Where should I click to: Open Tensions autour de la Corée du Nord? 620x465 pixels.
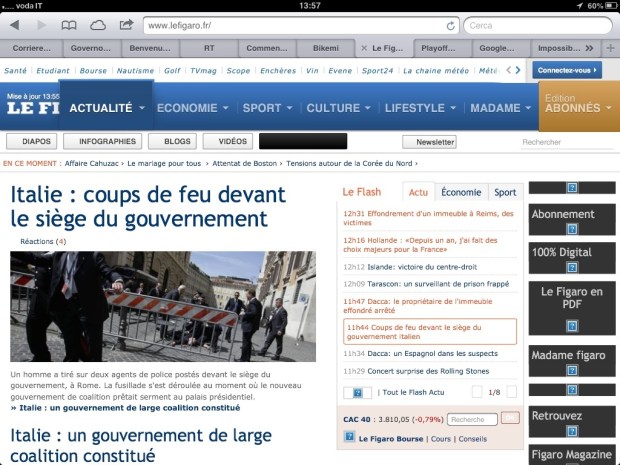pyautogui.click(x=349, y=163)
